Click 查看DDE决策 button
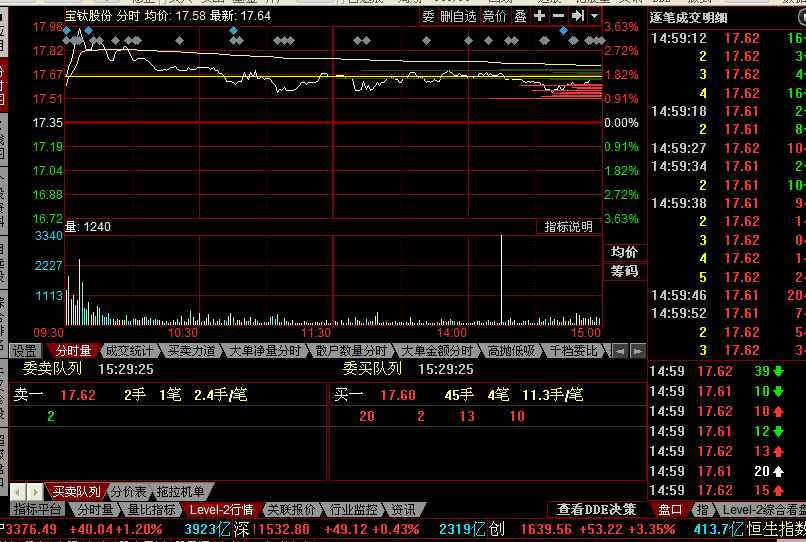The image size is (806, 542). point(597,510)
